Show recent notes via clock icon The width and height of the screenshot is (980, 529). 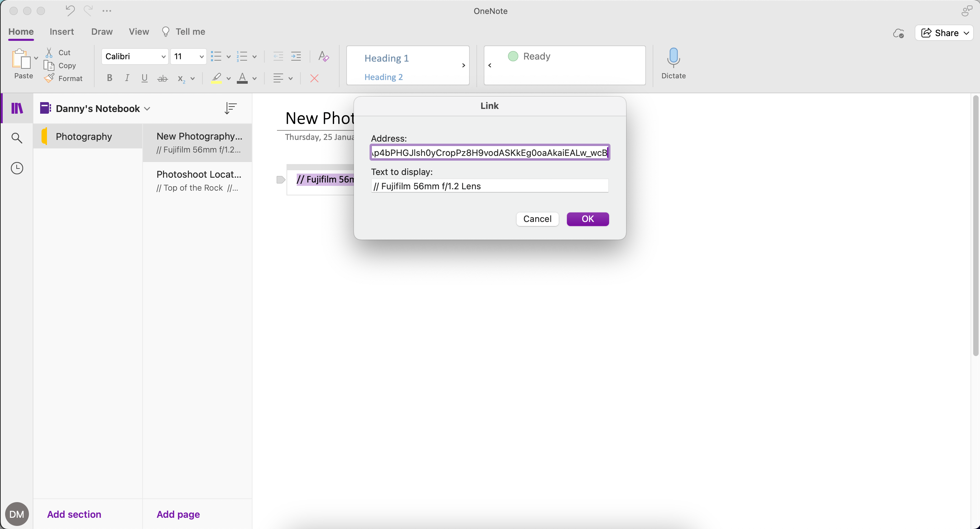click(x=17, y=168)
